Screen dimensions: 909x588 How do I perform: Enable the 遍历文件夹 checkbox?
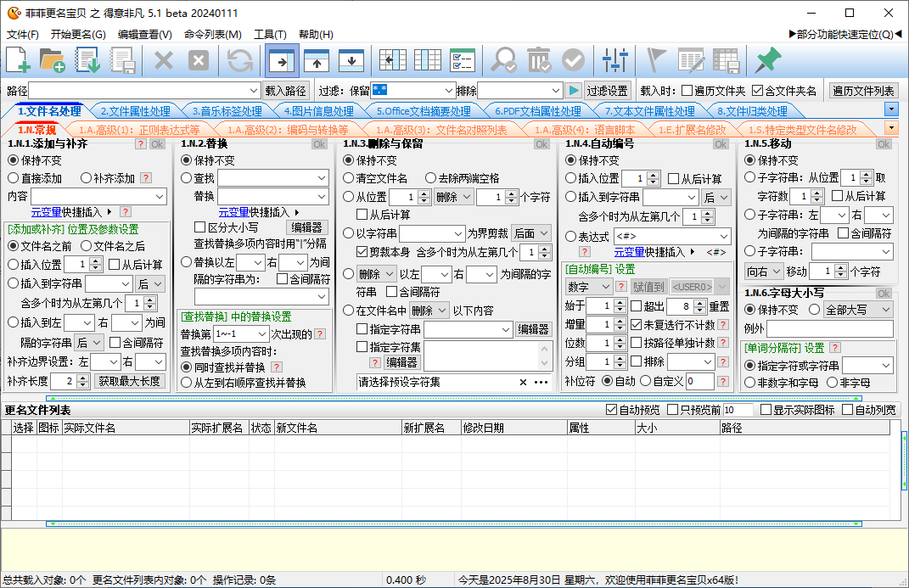687,91
